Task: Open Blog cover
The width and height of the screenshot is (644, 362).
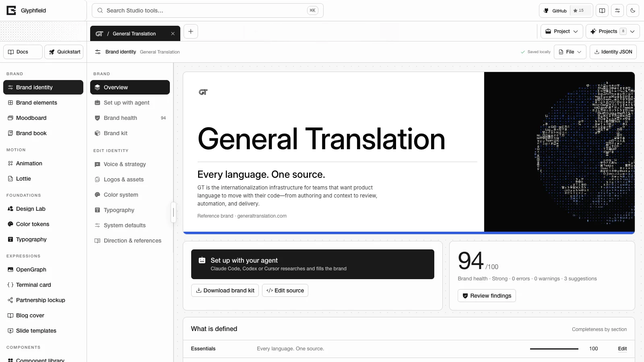Action: click(43, 315)
